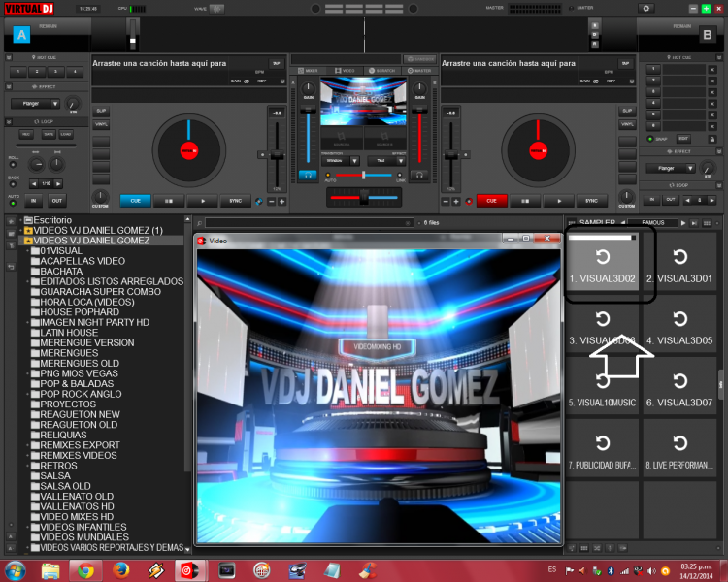Click deck B hot cue EDIT button
This screenshot has height=582, width=728.
click(x=683, y=139)
